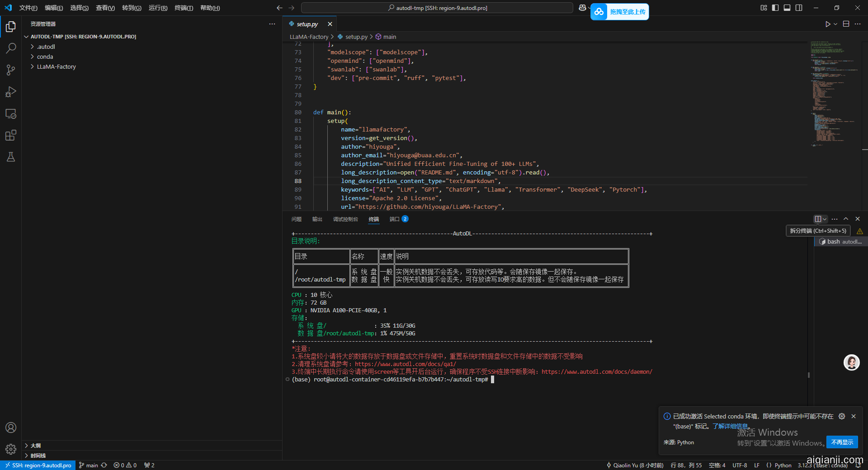Image resolution: width=868 pixels, height=470 pixels.
Task: Click the Run Python File play button
Action: [x=827, y=24]
